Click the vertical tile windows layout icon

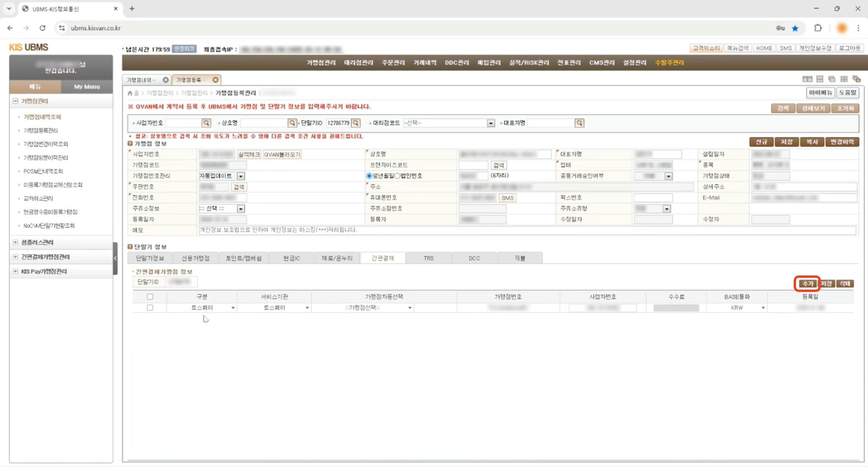[x=807, y=79]
